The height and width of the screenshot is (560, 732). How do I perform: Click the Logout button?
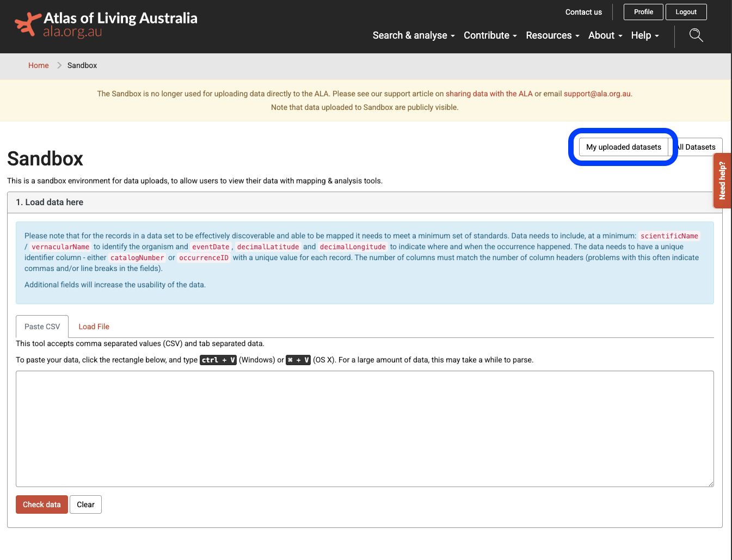686,12
